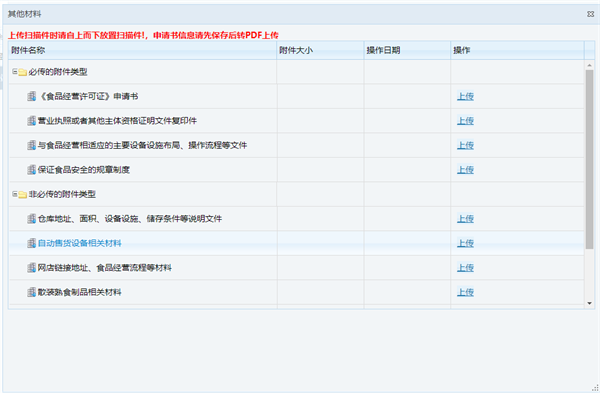Select 营业执照或者其他主体资格证明文件复印件 row
Screen dimensions: 600x393
point(117,121)
